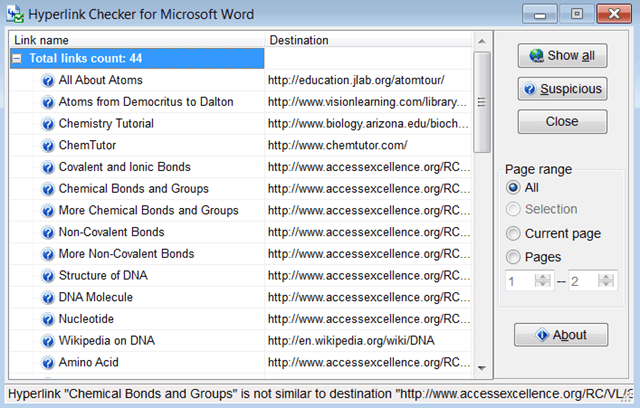The height and width of the screenshot is (408, 640).
Task: Click the question icon beside DNA Molecule
Action: coord(48,297)
